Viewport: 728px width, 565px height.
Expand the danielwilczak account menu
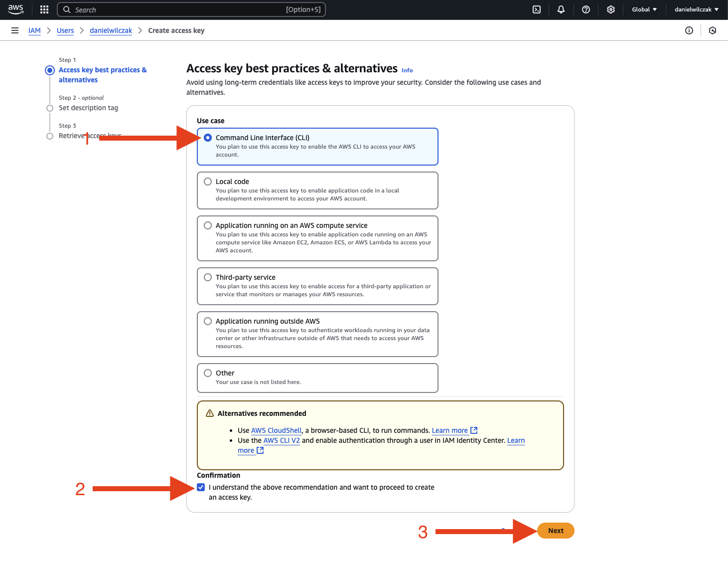(697, 9)
